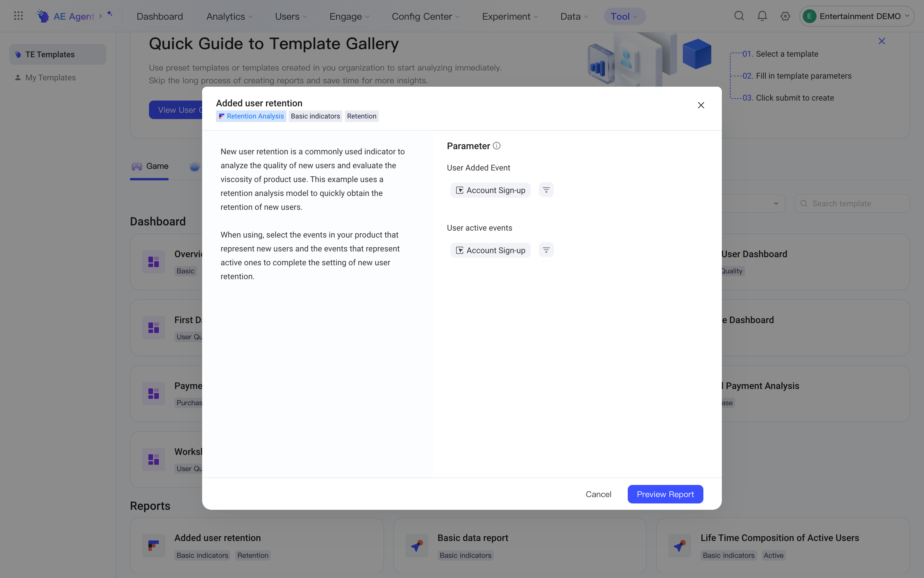Open the Data menu
924x578 pixels.
574,16
